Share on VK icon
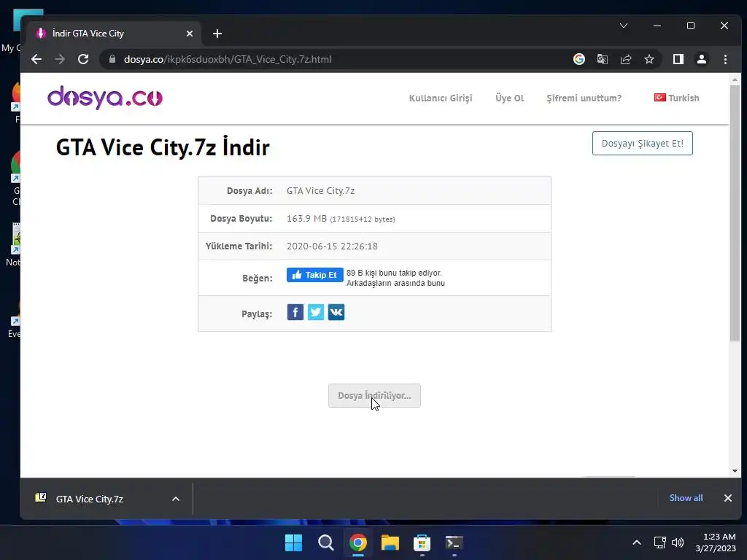The width and height of the screenshot is (747, 560). 336,312
